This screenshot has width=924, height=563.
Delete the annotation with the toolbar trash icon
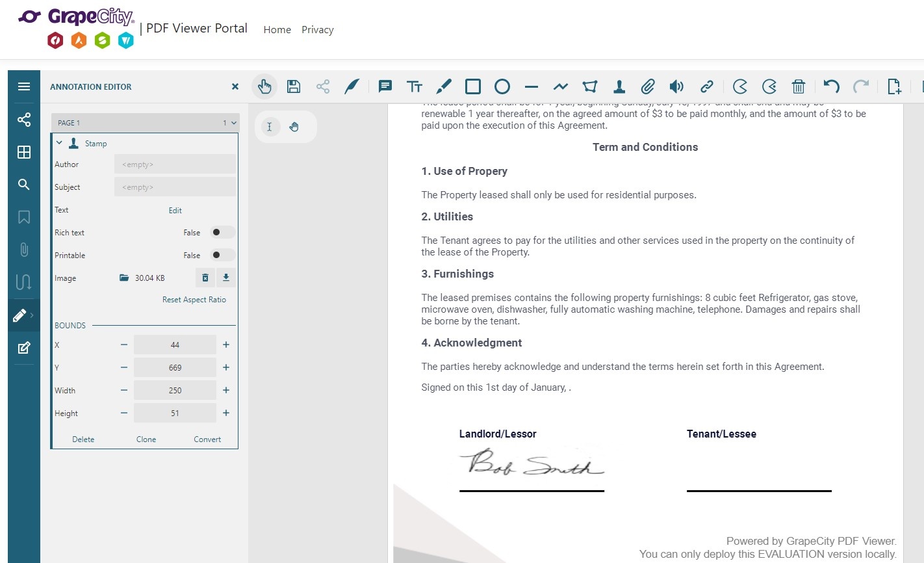(799, 86)
